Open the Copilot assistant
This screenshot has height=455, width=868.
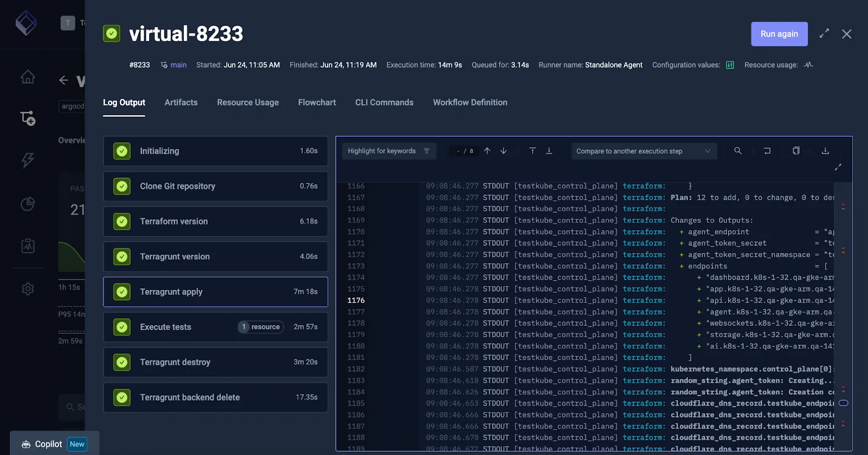(54, 444)
